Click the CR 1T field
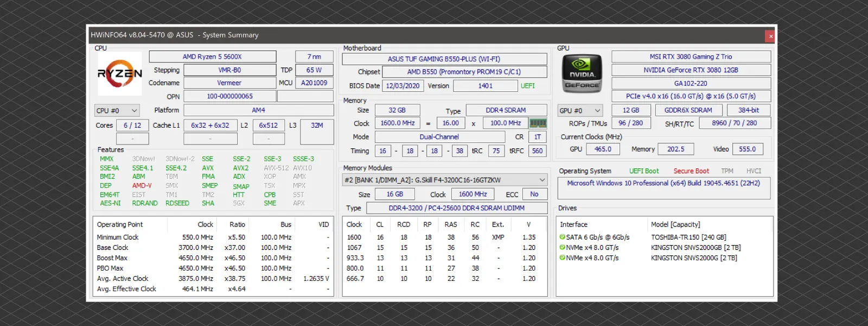This screenshot has width=868, height=326. point(538,137)
